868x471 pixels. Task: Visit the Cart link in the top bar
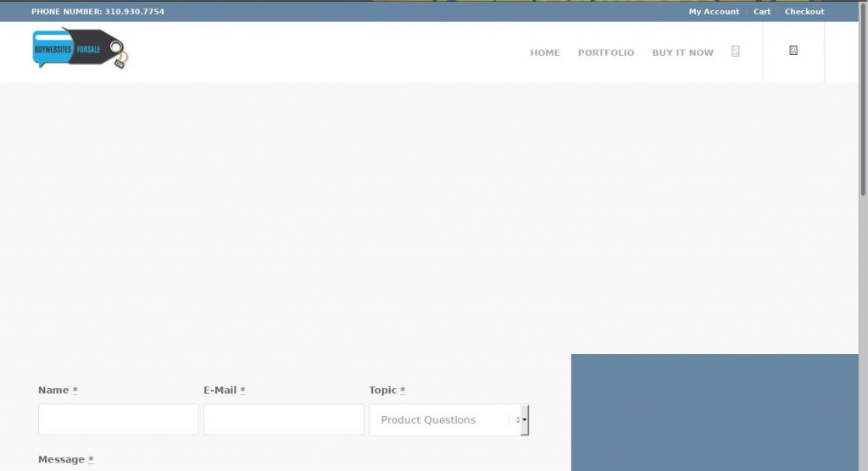762,12
